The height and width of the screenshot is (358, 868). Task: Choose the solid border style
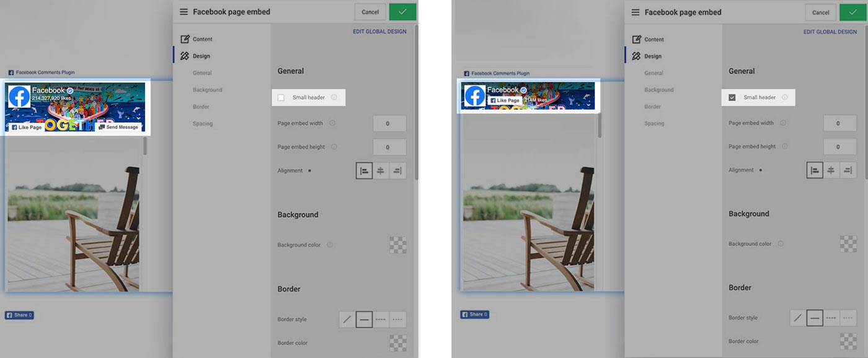[364, 318]
